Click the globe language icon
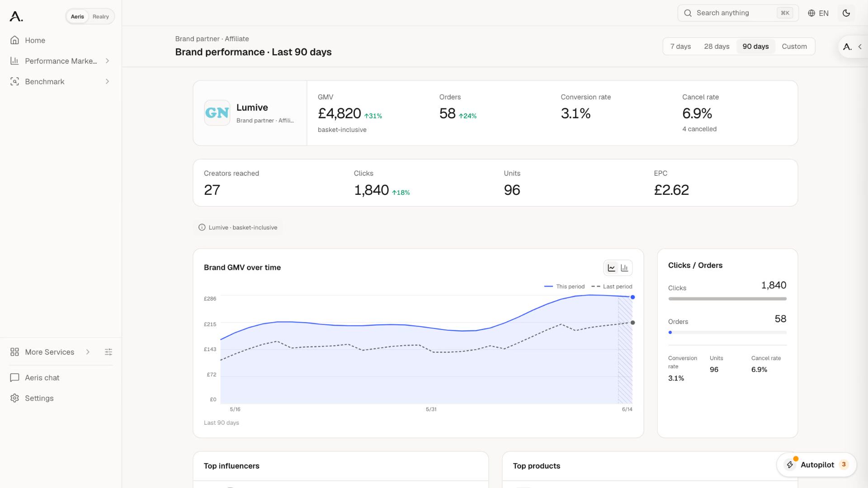The width and height of the screenshot is (868, 488). (x=811, y=13)
